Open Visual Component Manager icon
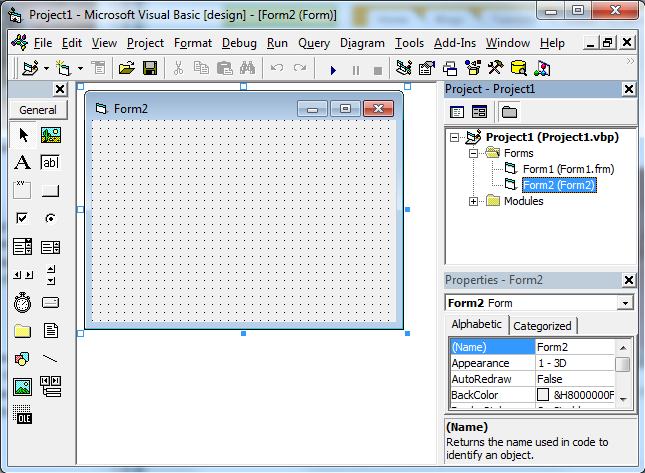This screenshot has height=473, width=645. (x=542, y=68)
